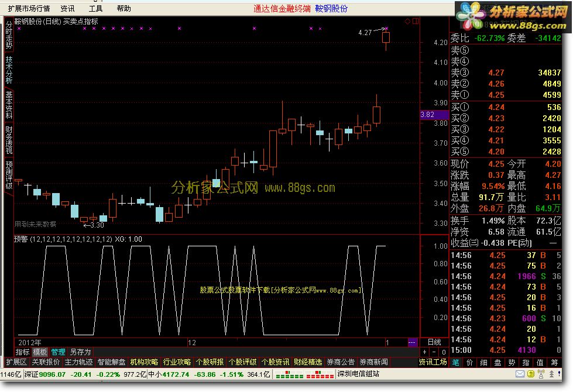The height and width of the screenshot is (392, 573).
Task: Click the split-window icon above the chart
Action: 416,21
